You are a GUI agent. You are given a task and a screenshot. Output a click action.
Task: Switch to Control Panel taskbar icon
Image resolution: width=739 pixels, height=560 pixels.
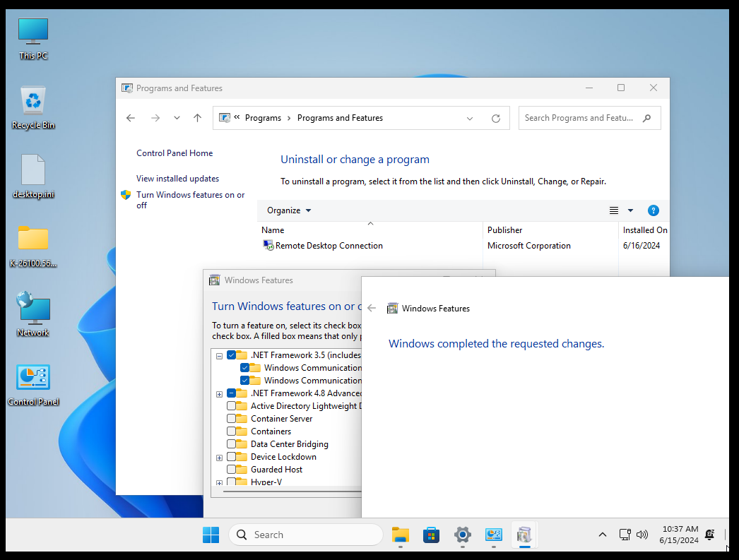point(493,535)
